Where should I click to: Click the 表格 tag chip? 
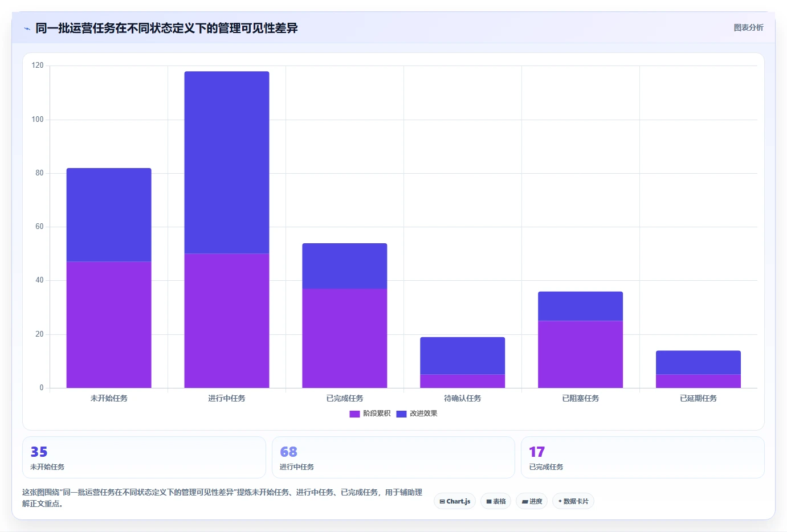496,501
